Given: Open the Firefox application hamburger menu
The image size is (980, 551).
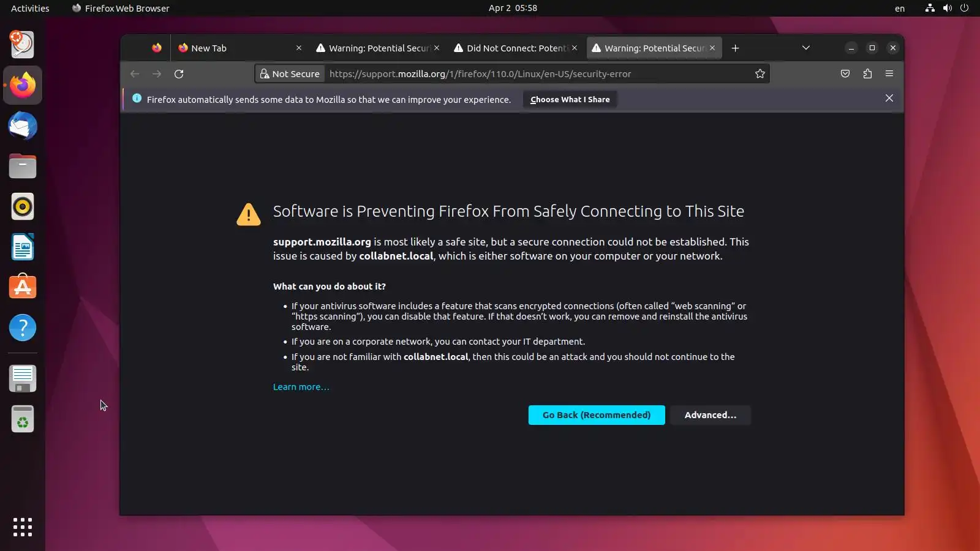Looking at the screenshot, I should (889, 73).
